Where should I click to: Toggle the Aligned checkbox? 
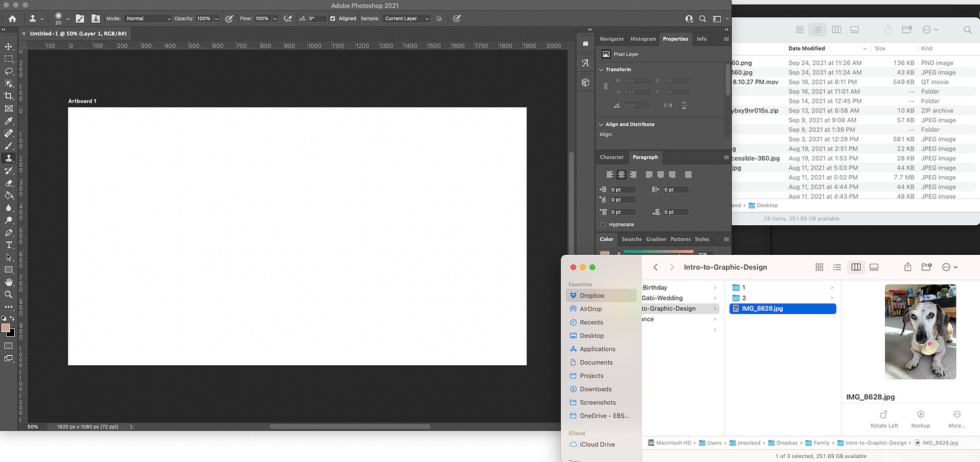tap(332, 19)
